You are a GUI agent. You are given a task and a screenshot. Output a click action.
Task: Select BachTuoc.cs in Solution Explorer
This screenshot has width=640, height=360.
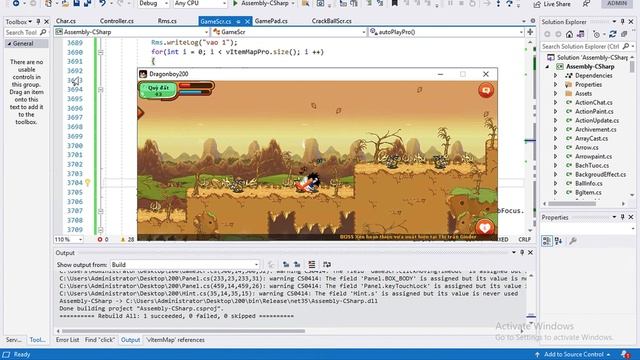point(592,165)
